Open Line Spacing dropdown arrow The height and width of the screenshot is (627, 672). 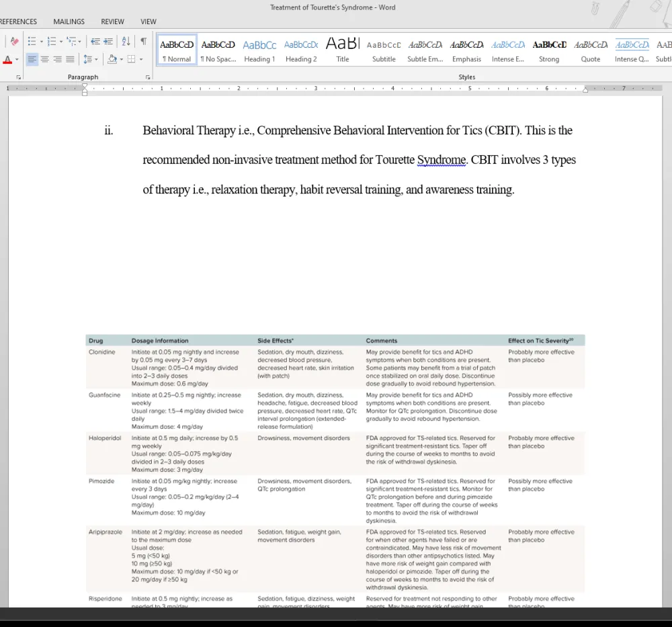point(96,60)
